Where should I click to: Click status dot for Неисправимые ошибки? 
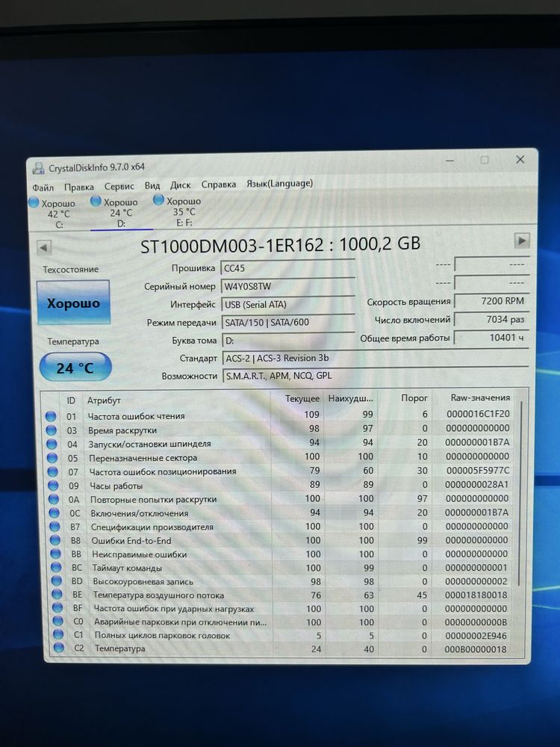(x=56, y=554)
